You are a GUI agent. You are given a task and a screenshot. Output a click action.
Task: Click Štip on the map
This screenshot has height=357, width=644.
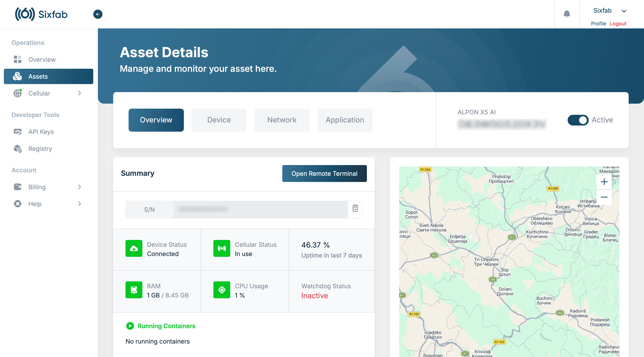(504, 272)
